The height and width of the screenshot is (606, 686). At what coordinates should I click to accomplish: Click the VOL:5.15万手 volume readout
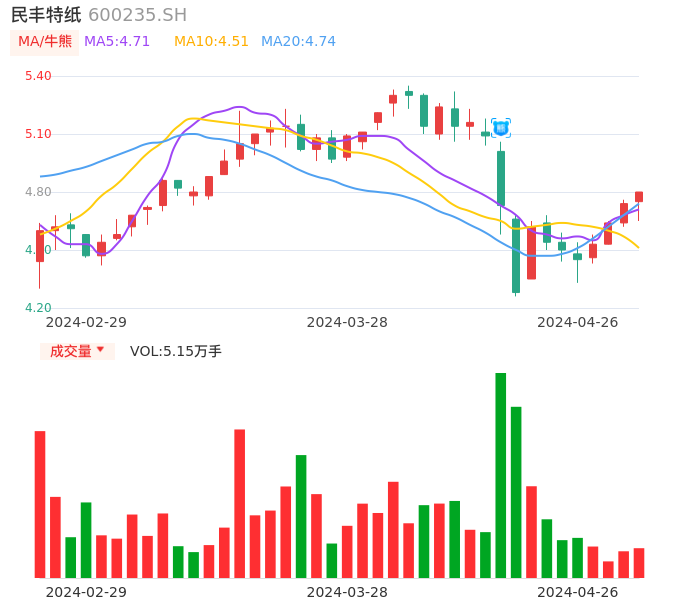(176, 351)
